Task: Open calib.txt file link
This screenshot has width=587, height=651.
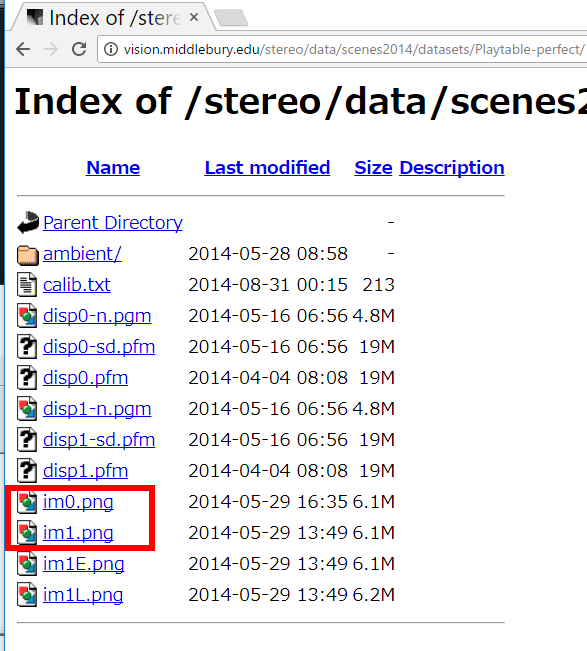Action: (x=77, y=285)
